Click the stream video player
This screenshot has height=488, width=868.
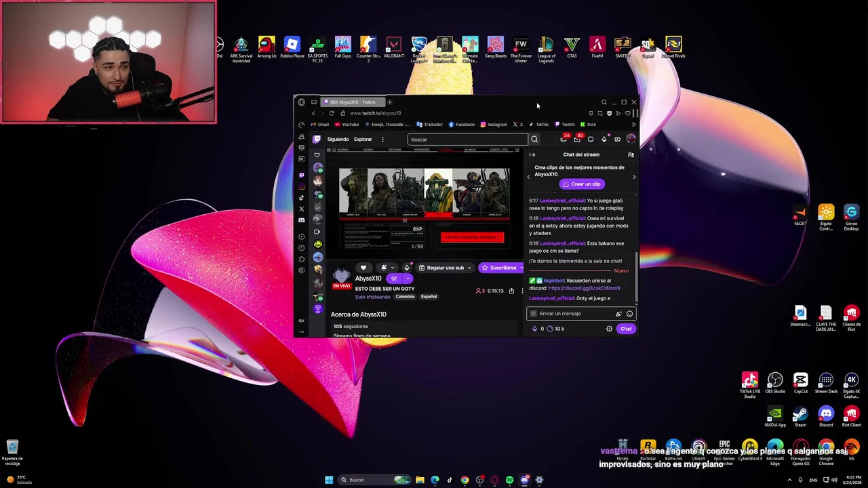[425, 204]
